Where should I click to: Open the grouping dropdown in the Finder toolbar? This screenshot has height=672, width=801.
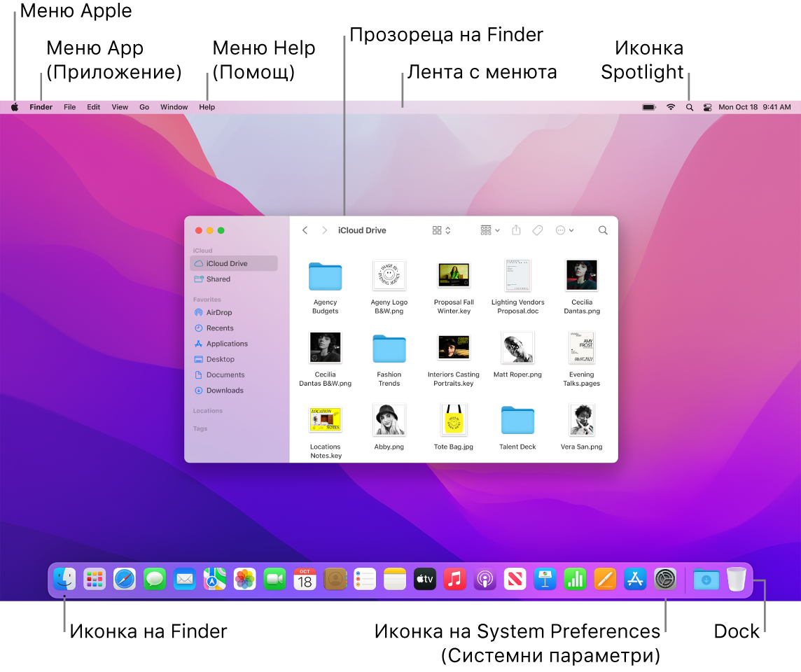489,230
